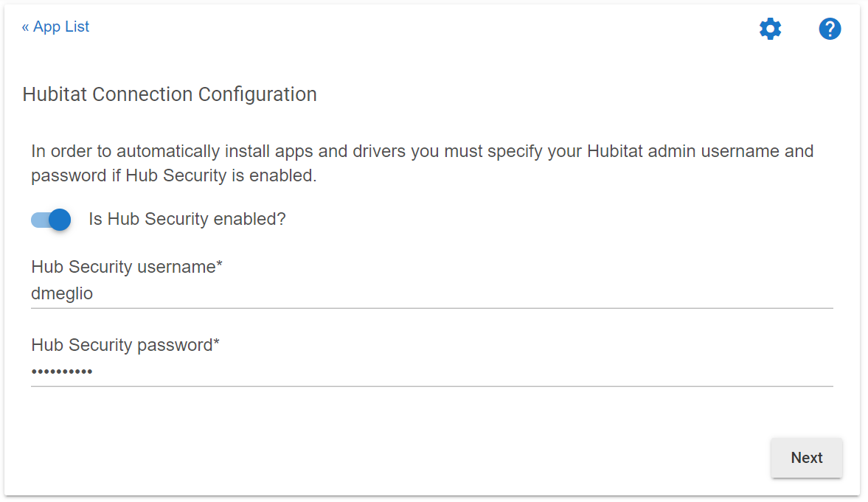Click the blue knob of the security toggle

pos(60,220)
